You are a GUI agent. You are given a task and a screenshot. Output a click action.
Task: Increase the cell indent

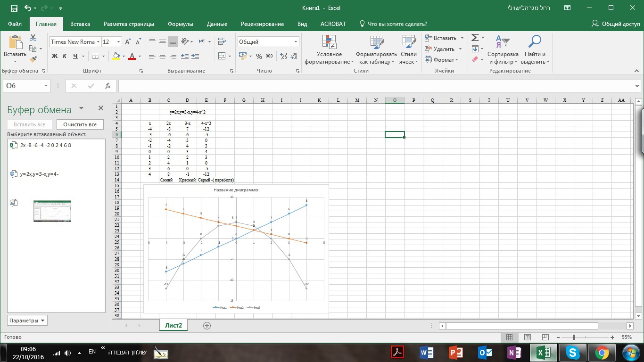[x=196, y=56]
